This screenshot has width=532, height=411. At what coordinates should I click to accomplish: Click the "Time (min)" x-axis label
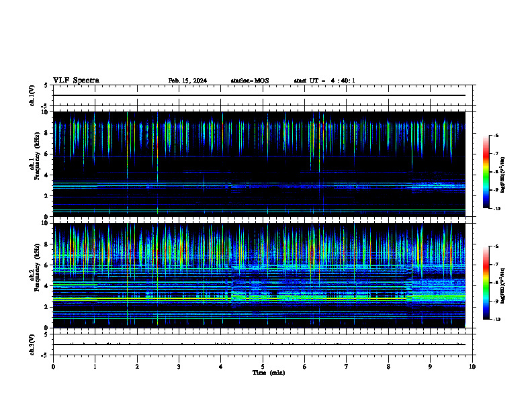(x=269, y=373)
